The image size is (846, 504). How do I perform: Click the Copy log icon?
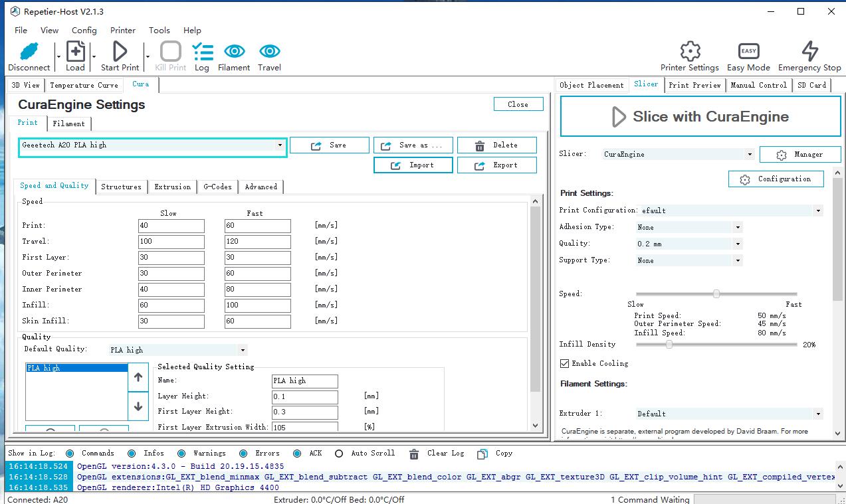point(482,454)
